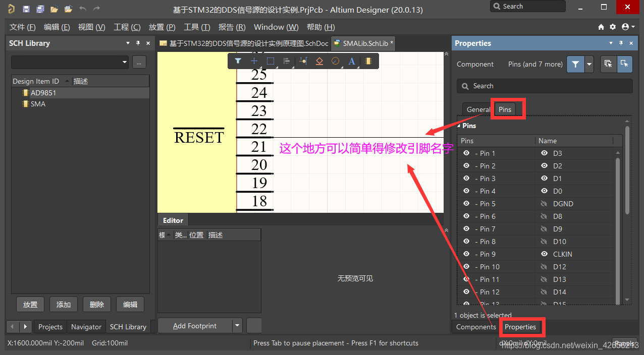Select the SMA component in library list

coord(81,104)
